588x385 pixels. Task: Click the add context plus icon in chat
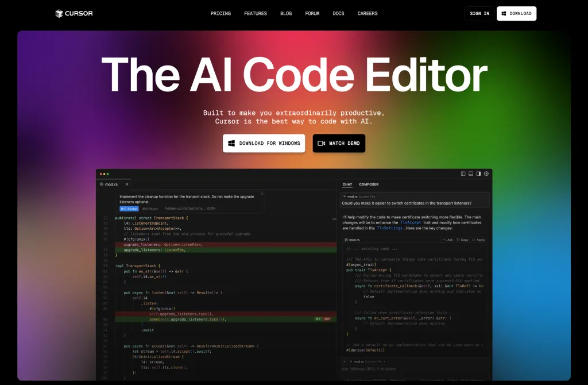coord(345,360)
